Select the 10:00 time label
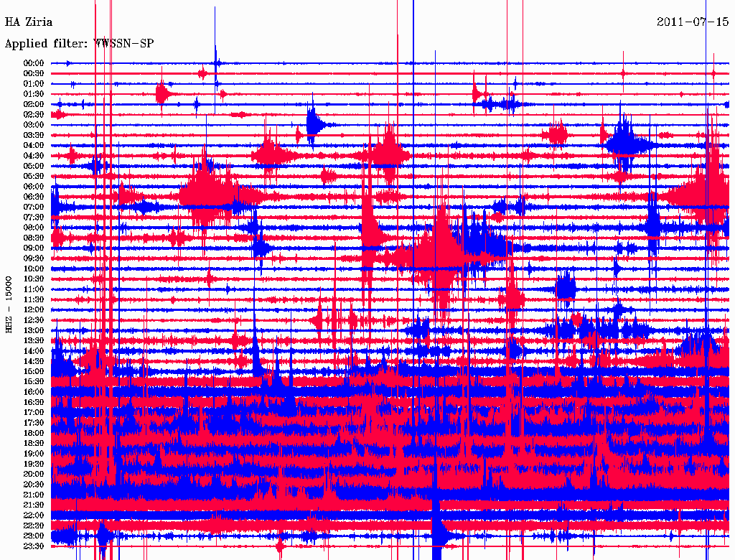The image size is (735, 560). point(34,269)
